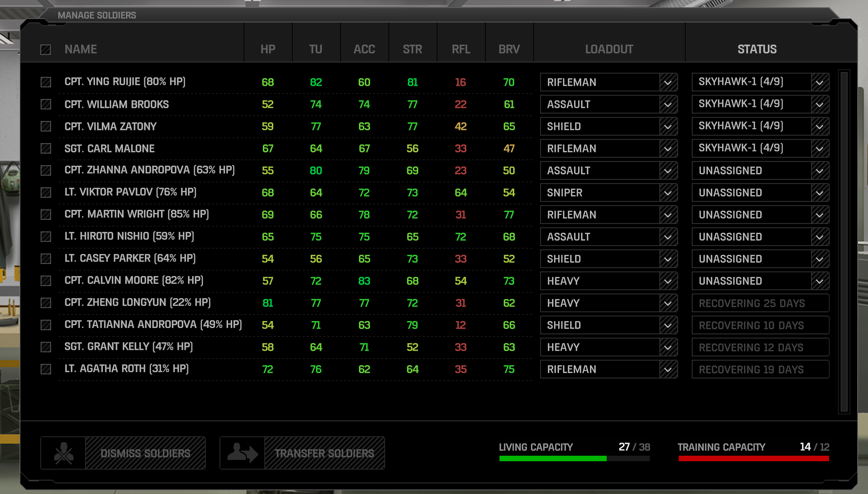This screenshot has width=868, height=494.
Task: Mark the checkbox for Cpt. Tatianna Andropova
Action: pos(46,325)
